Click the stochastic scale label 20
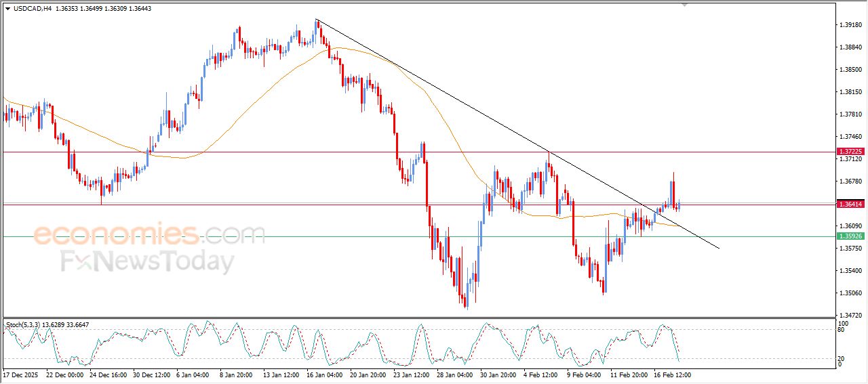Viewport: 868px width, 384px height. pyautogui.click(x=842, y=358)
